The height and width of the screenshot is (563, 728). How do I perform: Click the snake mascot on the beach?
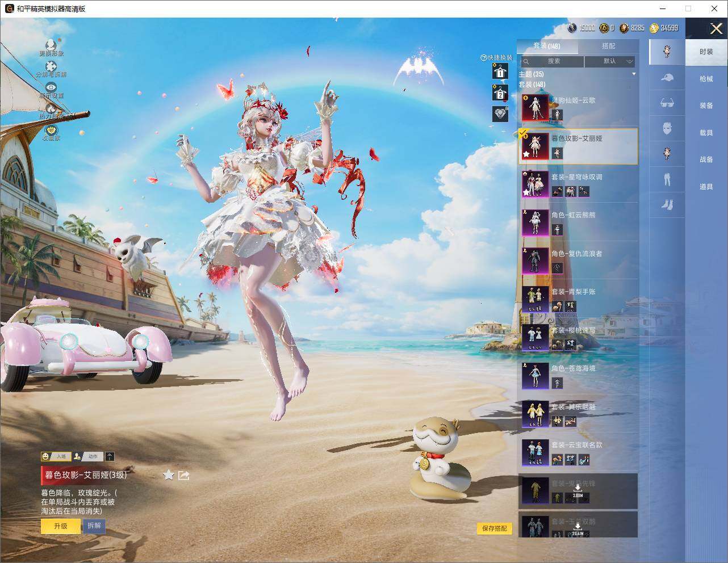(440, 459)
